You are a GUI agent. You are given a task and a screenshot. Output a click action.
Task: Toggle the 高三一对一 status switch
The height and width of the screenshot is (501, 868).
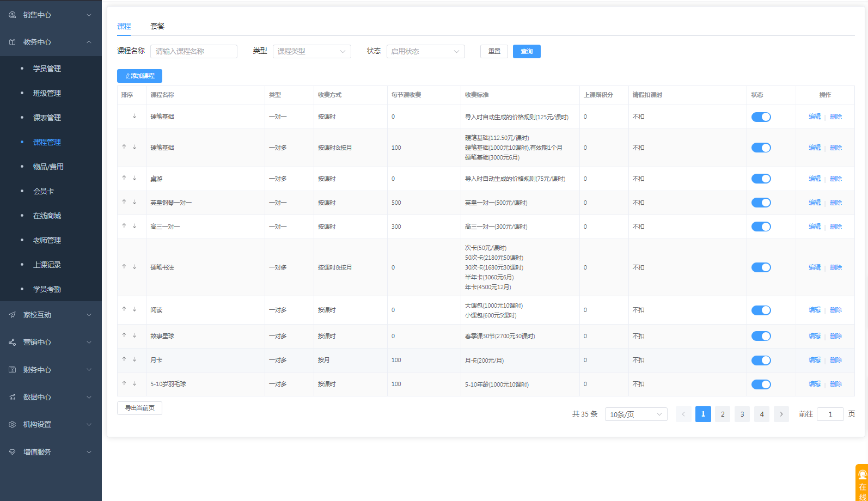[761, 227]
